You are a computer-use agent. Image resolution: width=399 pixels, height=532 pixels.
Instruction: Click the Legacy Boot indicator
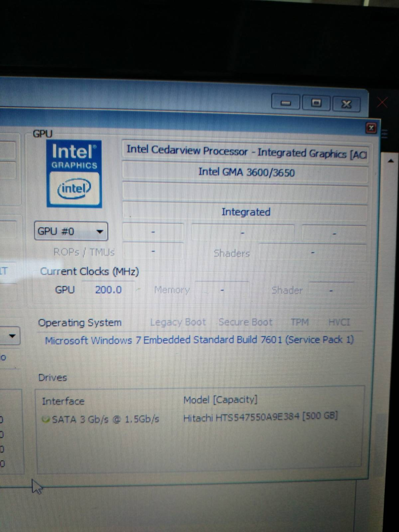pos(178,322)
